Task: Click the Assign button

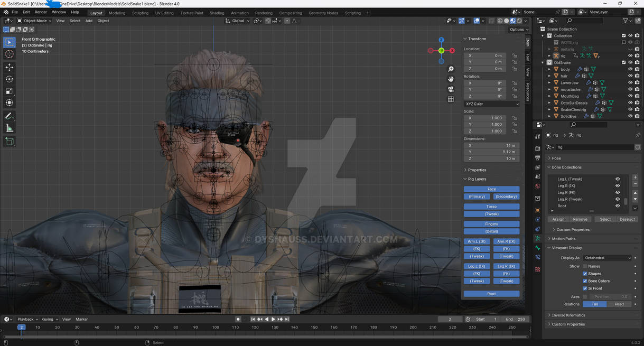Action: click(558, 219)
